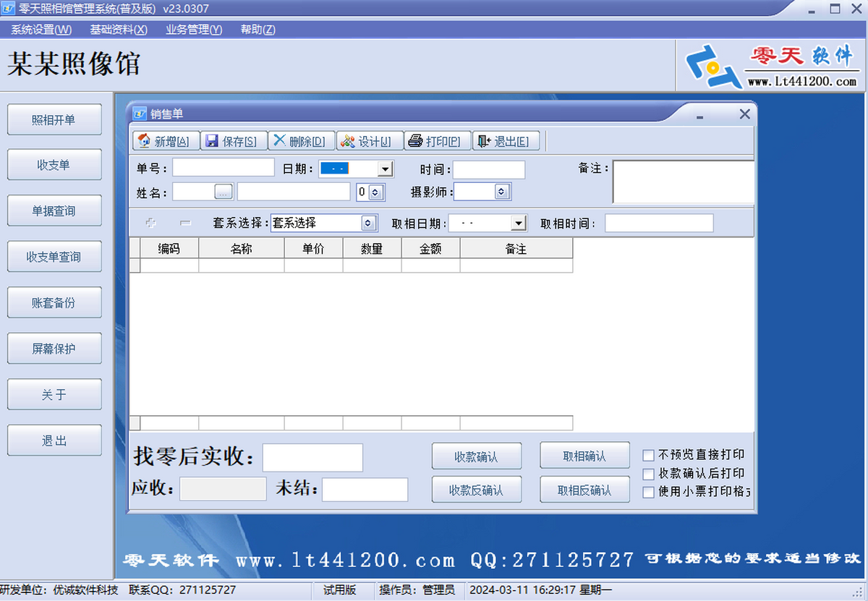Image resolution: width=868 pixels, height=601 pixels.
Task: Click the 照相开单 sidebar button
Action: [54, 119]
